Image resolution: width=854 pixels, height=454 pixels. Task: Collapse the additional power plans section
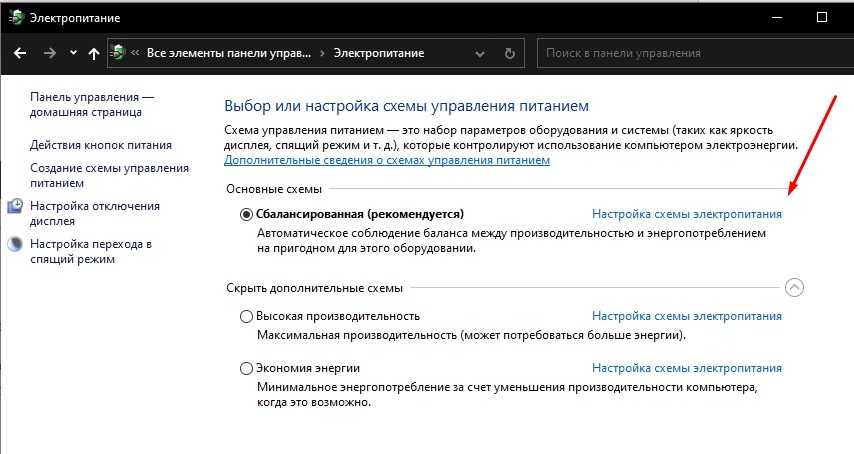click(794, 288)
